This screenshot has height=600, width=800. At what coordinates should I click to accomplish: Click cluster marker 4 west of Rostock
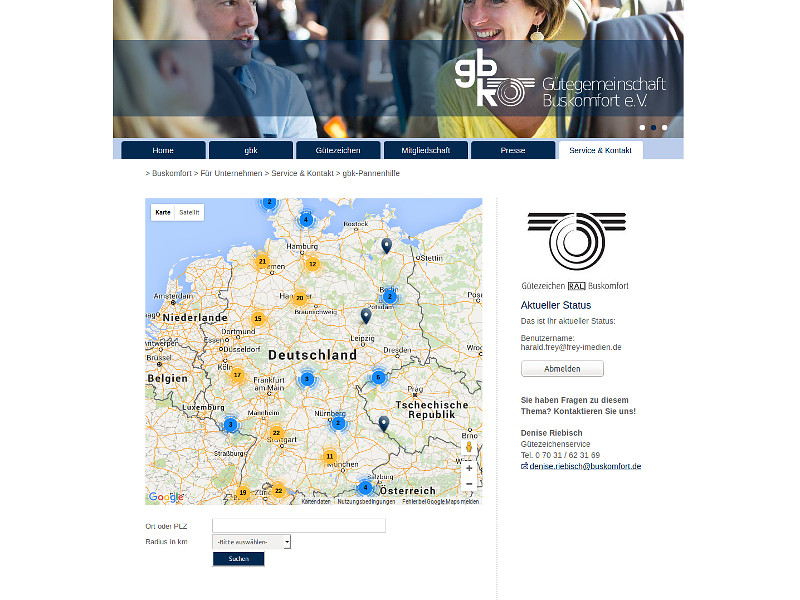tap(306, 219)
